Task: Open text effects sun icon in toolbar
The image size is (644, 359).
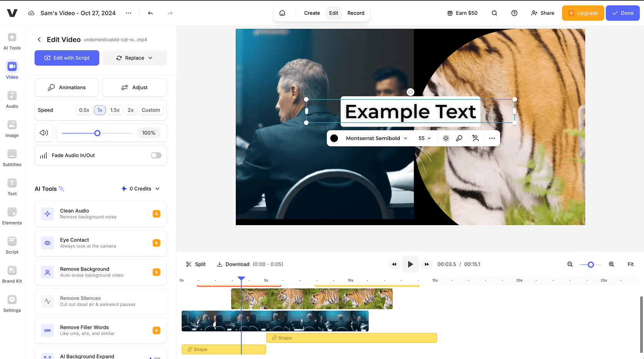Action: (445, 138)
